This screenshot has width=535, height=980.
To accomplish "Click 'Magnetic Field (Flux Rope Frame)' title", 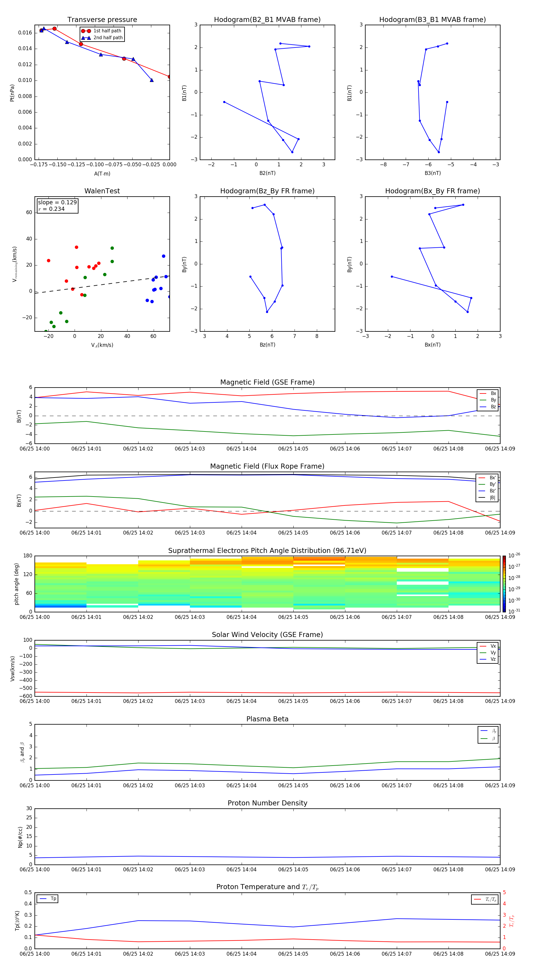I will 267,467.
